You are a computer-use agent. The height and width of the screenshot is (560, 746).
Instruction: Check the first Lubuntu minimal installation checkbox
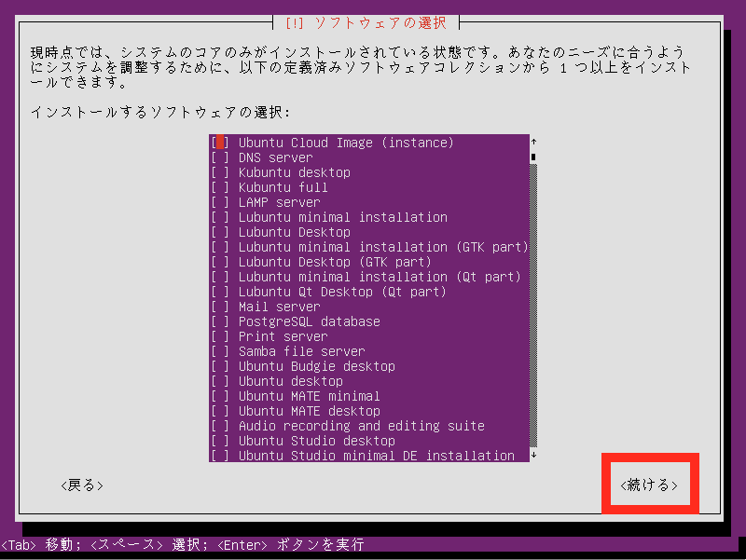point(220,217)
